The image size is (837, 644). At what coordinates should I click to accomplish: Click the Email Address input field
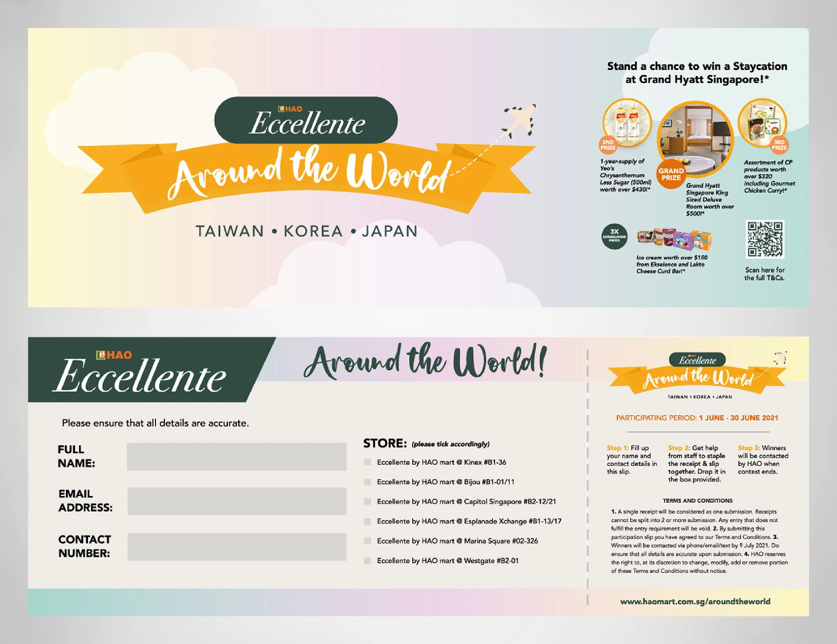click(x=236, y=501)
